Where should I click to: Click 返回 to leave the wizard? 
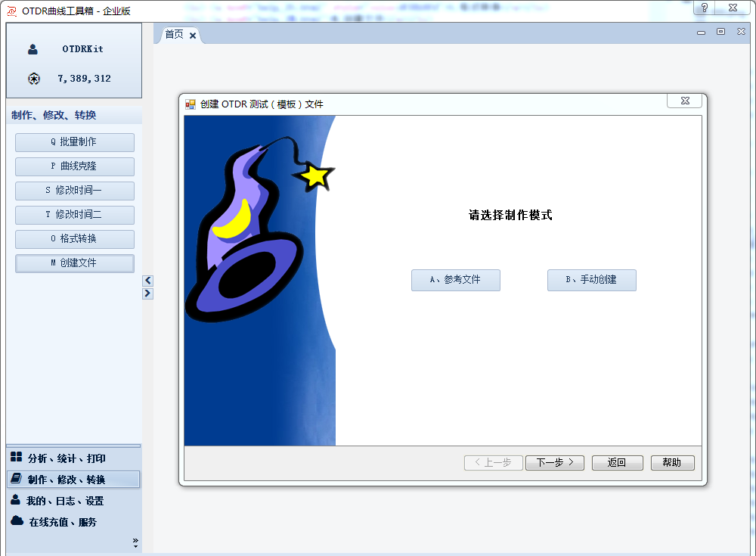tap(617, 463)
